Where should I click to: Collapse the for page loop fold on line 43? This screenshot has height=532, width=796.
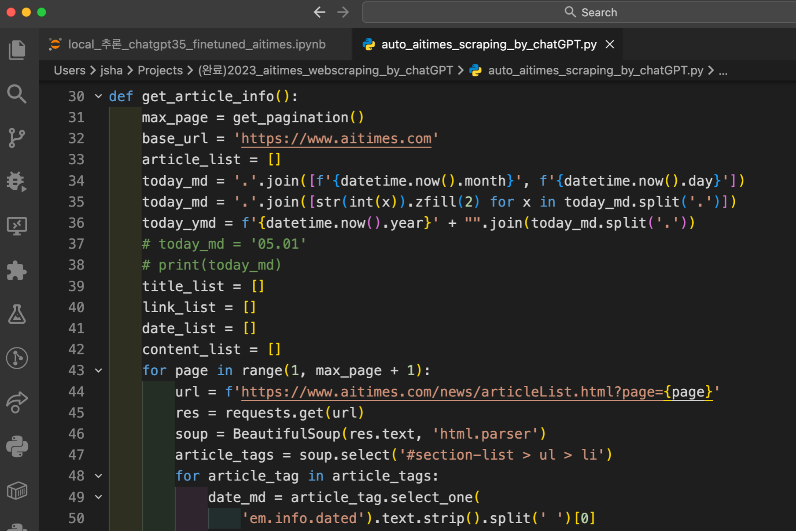[99, 370]
